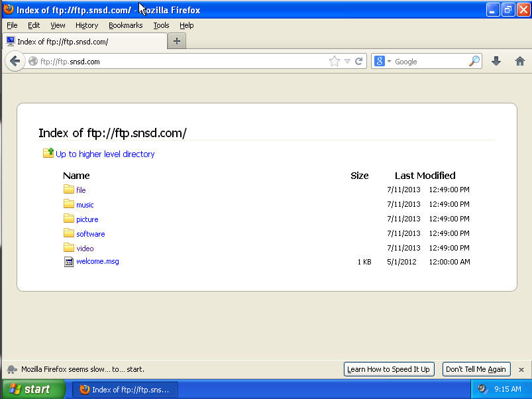Click the Firefox logo in title bar
This screenshot has height=399, width=532.
9,9
